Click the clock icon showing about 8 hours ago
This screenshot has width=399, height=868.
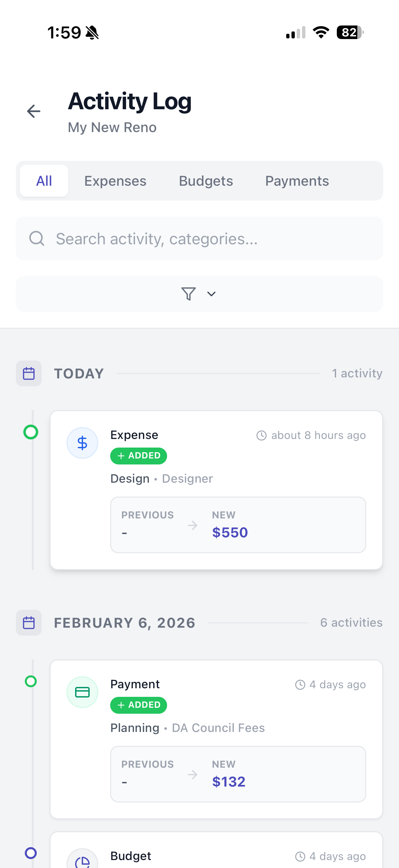[262, 435]
